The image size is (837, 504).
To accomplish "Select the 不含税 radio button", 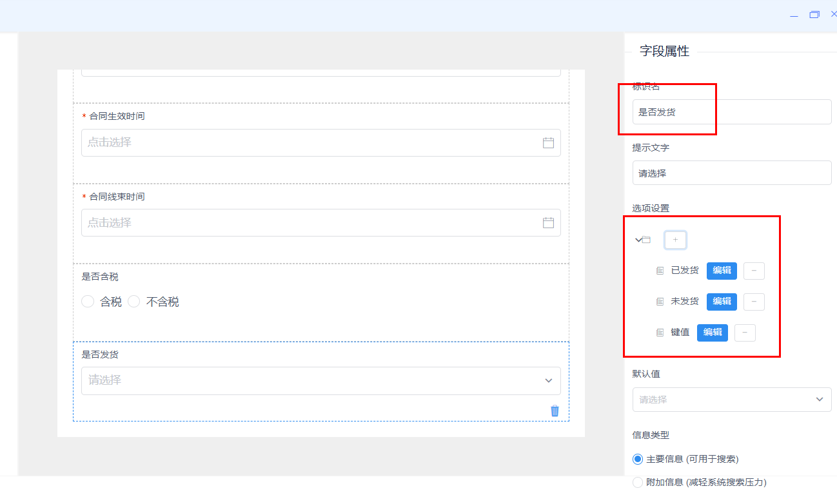I will click(134, 302).
